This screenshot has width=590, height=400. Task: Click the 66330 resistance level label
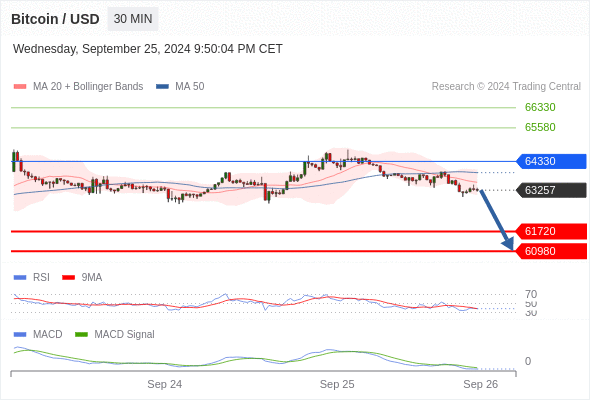pos(540,107)
